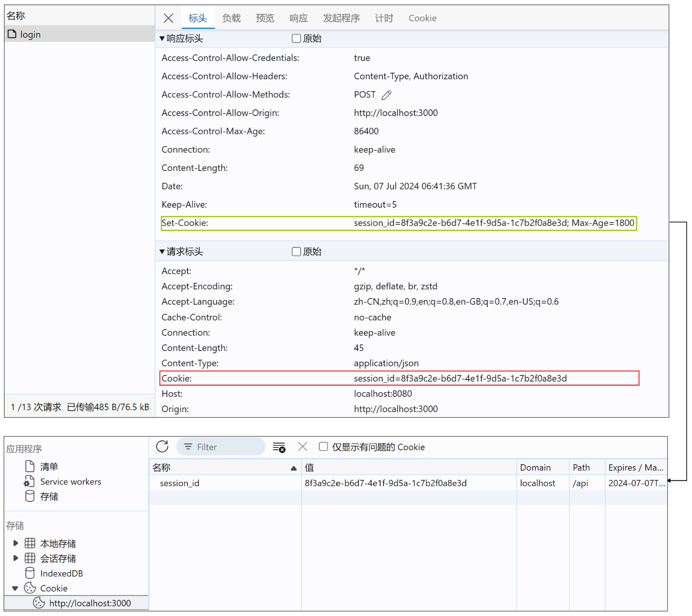This screenshot has height=616, width=692.
Task: Open Service workers section
Action: pos(70,482)
